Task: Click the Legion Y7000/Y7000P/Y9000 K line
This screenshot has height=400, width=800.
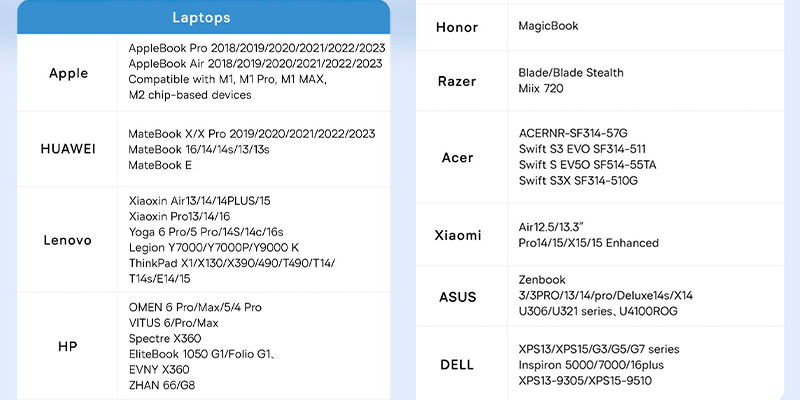Action: [x=214, y=247]
